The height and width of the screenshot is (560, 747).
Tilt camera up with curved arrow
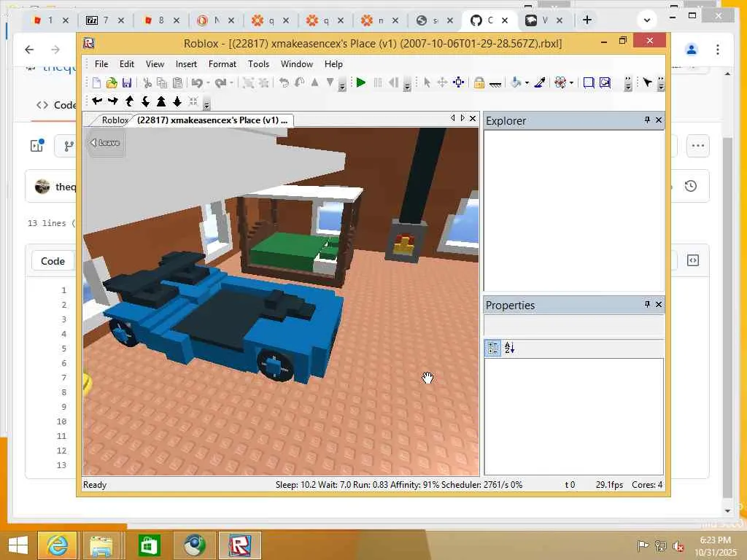[129, 101]
